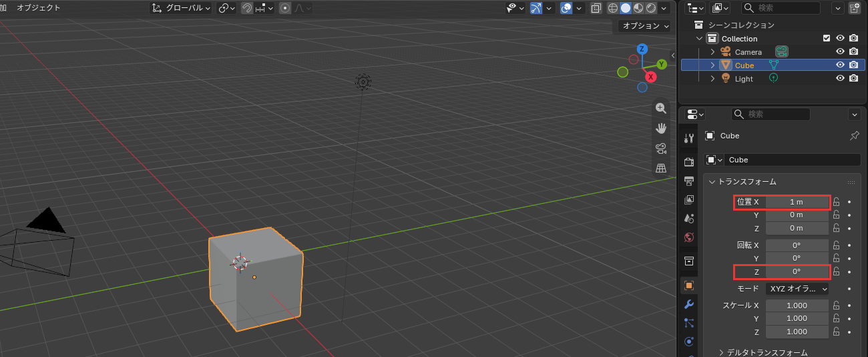The image size is (868, 357).
Task: Click the pin icon beside Cube
Action: (854, 136)
